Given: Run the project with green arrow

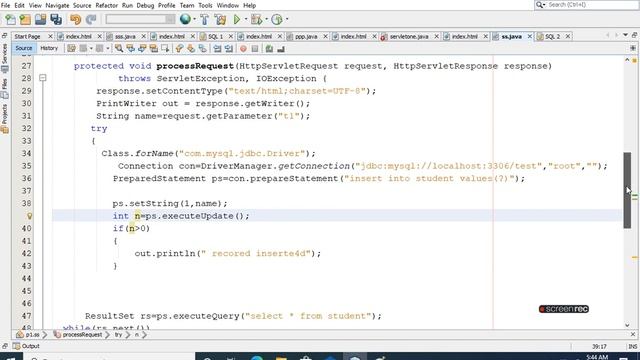Looking at the screenshot, I should click(237, 19).
